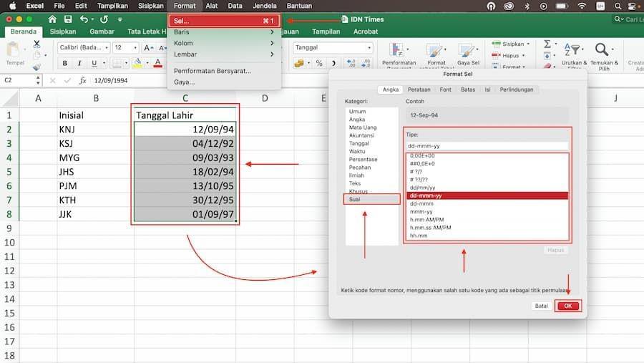Select cell C2 with 12/09/94
This screenshot has width=644, height=363.
(x=185, y=130)
